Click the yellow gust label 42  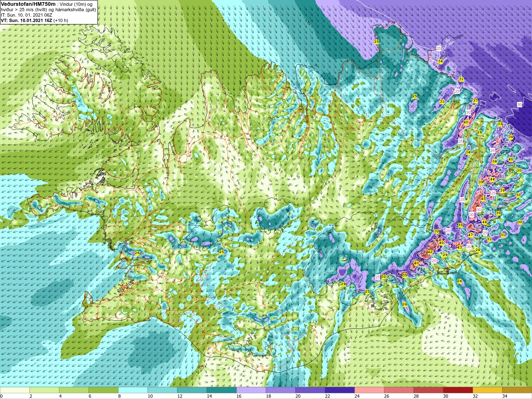point(430,252)
